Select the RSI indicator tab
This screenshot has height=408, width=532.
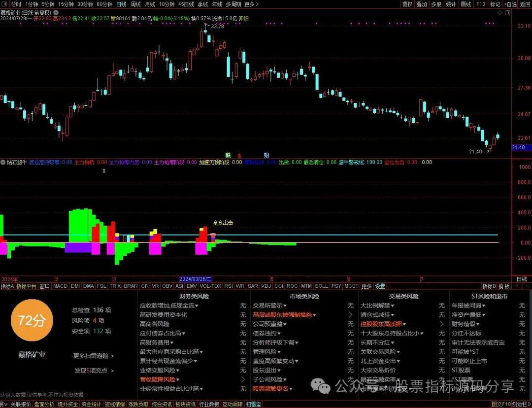pyautogui.click(x=229, y=286)
